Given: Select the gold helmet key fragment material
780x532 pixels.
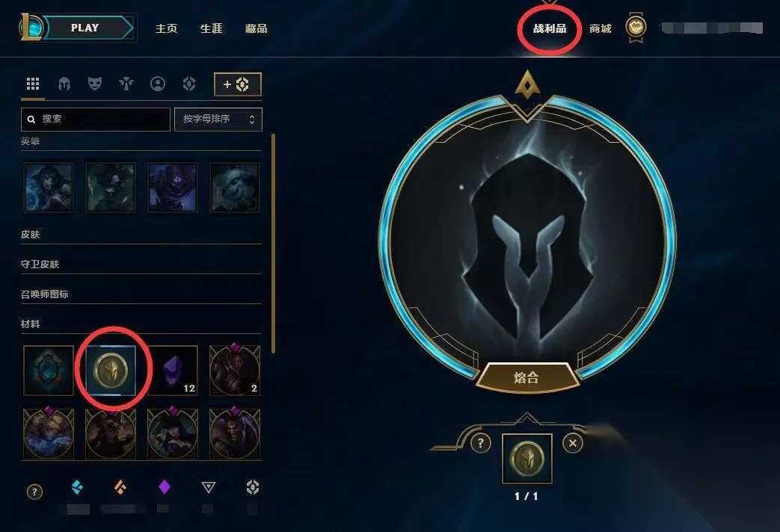Looking at the screenshot, I should (x=111, y=371).
